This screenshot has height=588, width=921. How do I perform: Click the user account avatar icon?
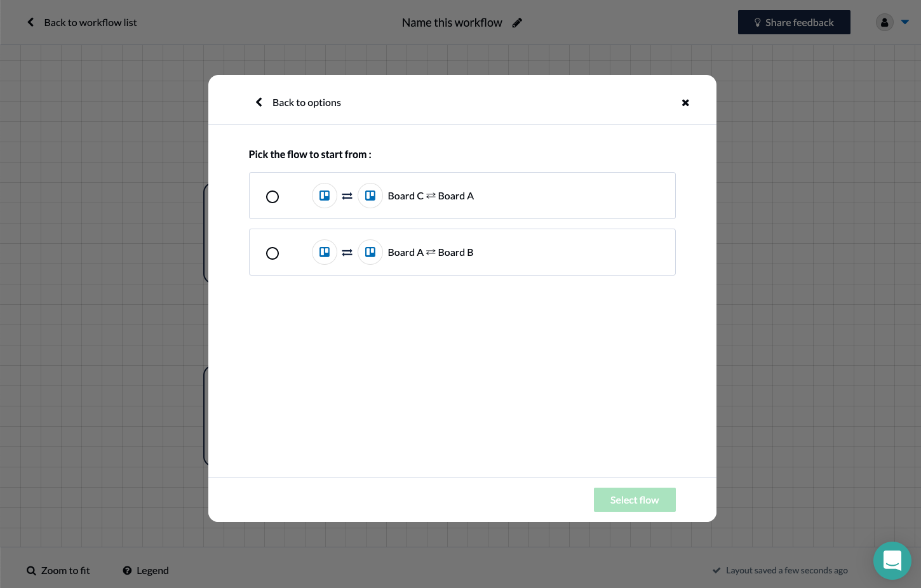(x=884, y=22)
